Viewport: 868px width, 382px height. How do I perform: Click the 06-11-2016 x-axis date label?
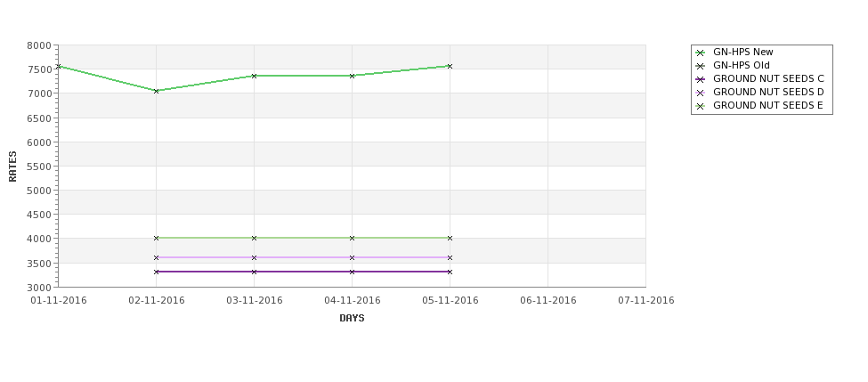pos(548,301)
